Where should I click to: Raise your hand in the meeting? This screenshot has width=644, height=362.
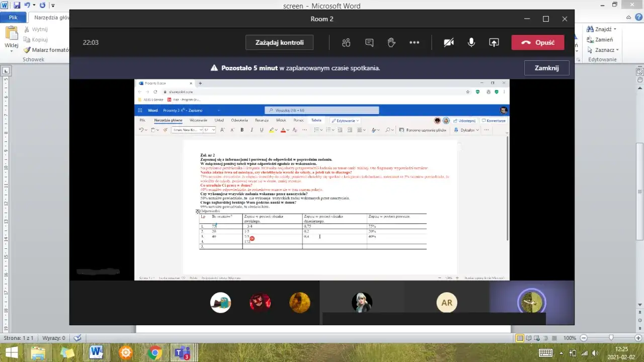coord(391,43)
